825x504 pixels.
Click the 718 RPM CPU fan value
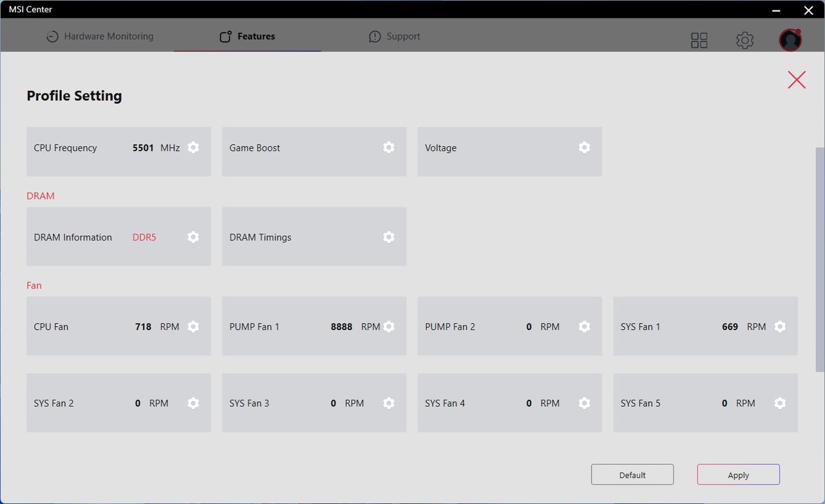157,327
